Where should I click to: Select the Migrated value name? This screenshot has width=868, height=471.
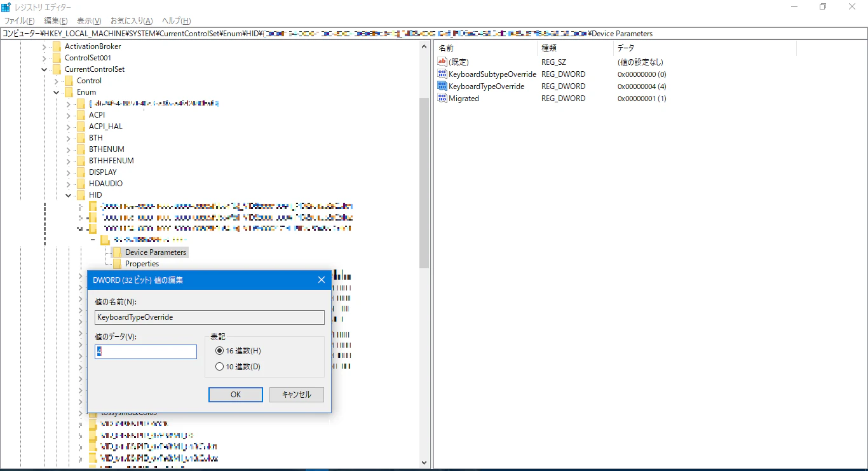pyautogui.click(x=464, y=99)
